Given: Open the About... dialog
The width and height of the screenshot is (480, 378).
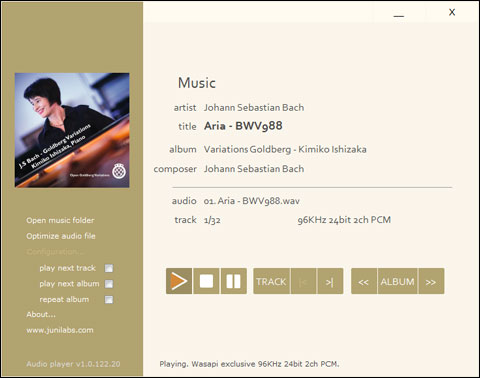Looking at the screenshot, I should tap(41, 314).
